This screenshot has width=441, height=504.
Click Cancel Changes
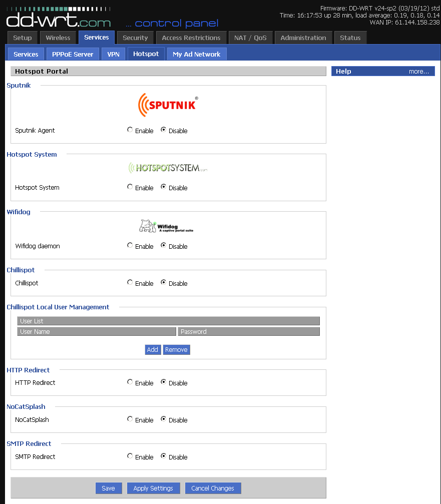coord(213,488)
